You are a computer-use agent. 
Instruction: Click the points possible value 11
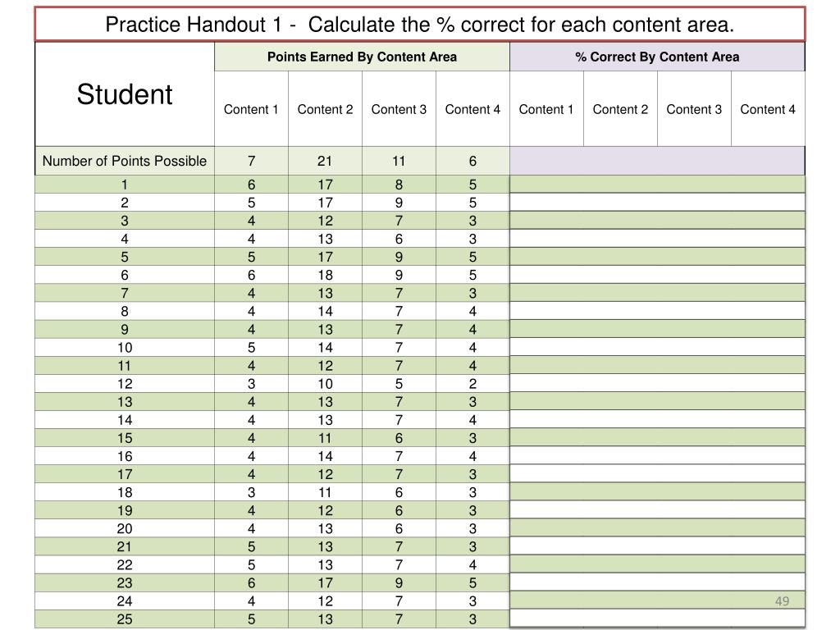pos(399,161)
